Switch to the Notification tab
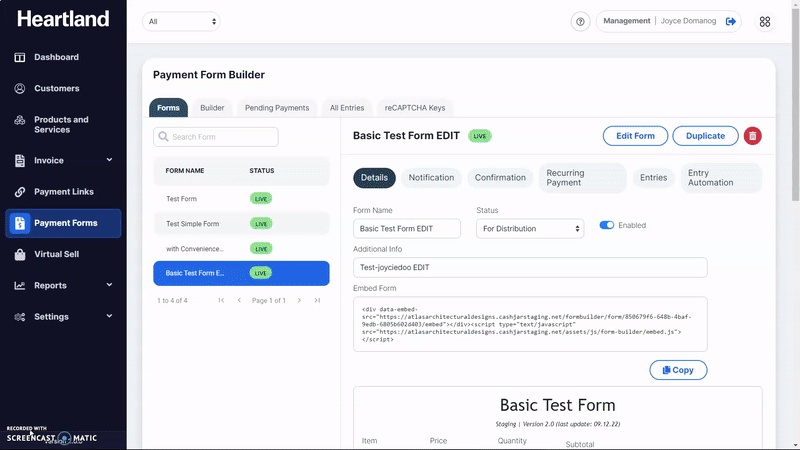The image size is (800, 450). click(x=431, y=178)
